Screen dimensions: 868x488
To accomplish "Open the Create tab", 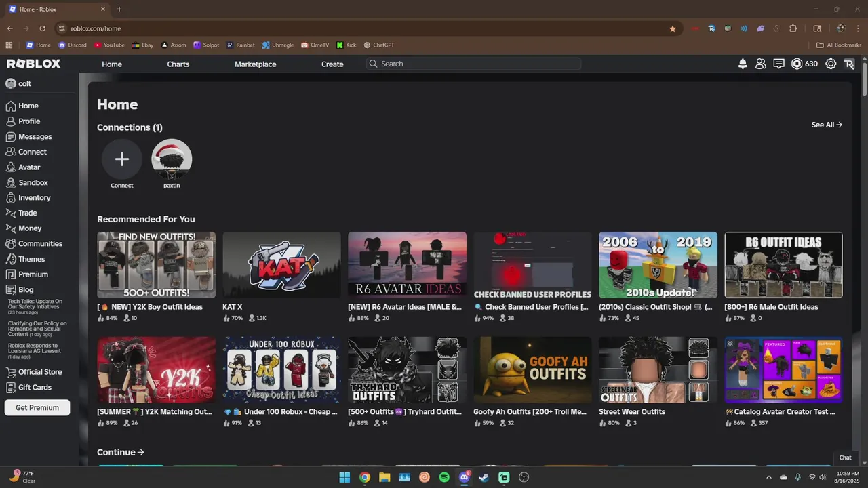I will point(332,64).
